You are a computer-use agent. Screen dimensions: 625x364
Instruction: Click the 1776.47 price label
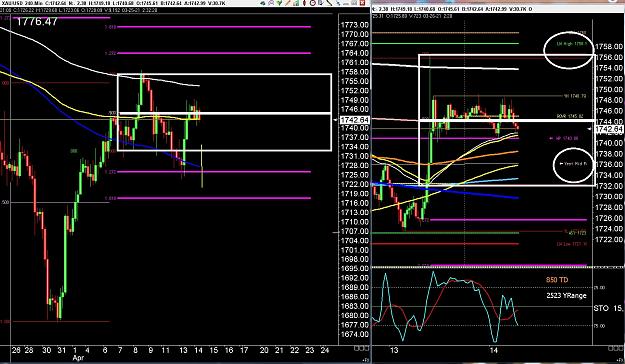(36, 21)
